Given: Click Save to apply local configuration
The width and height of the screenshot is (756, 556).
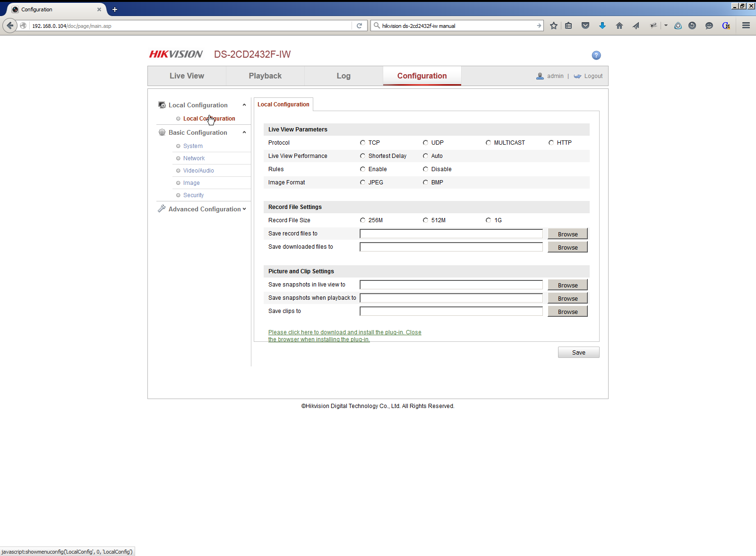Looking at the screenshot, I should (578, 352).
